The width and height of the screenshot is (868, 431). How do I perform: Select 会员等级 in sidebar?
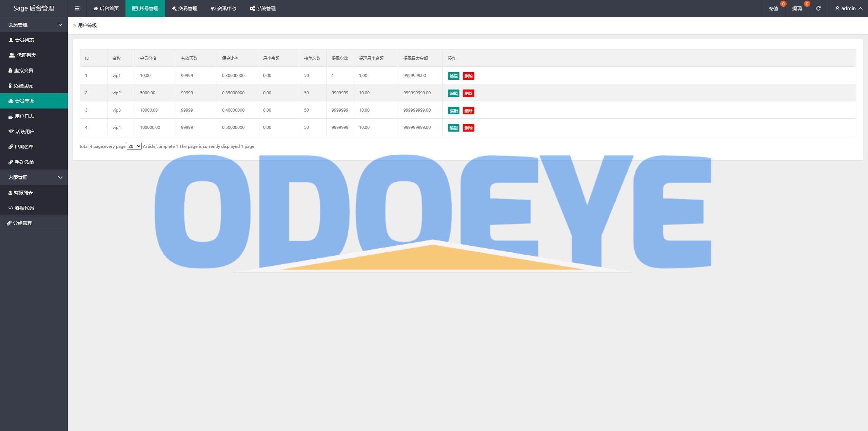34,101
